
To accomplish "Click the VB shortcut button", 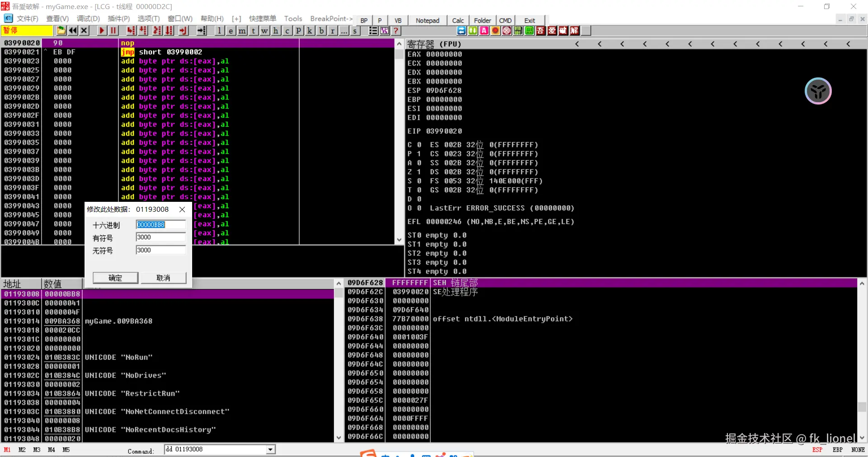I will pos(398,20).
